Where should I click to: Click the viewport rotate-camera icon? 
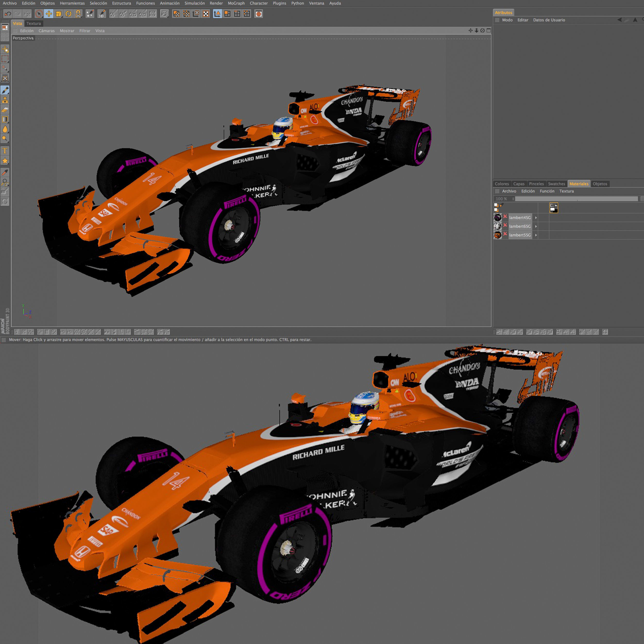click(482, 30)
